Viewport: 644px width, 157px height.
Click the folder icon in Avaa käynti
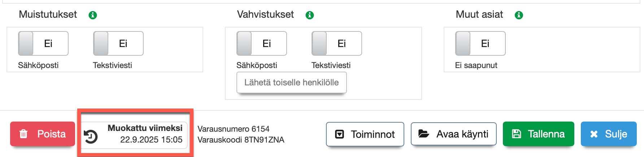pyautogui.click(x=423, y=134)
